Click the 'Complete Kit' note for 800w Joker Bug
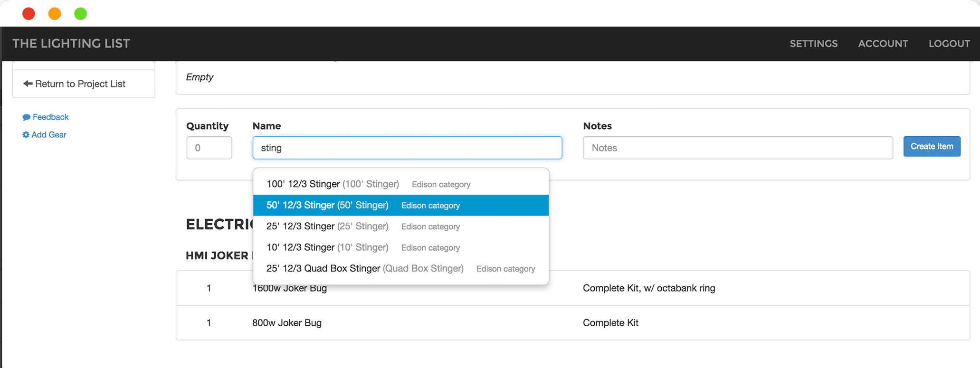980x368 pixels. [610, 323]
